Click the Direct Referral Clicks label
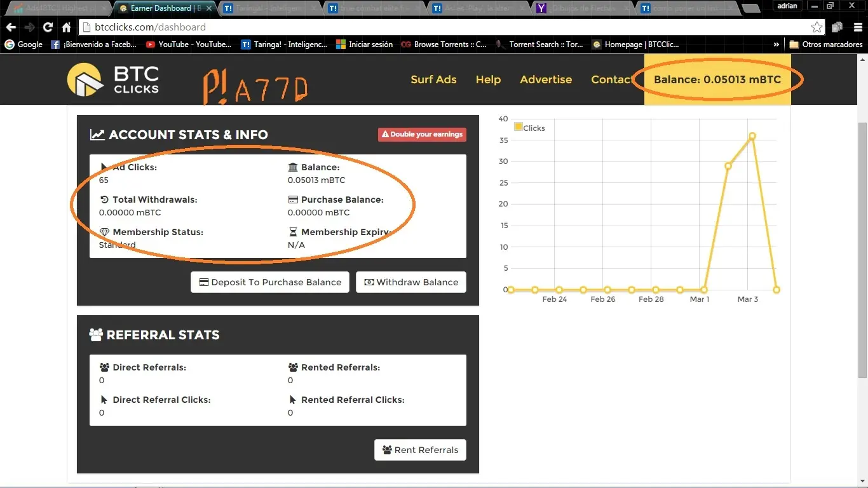Viewport: 868px width, 488px height. 161,400
